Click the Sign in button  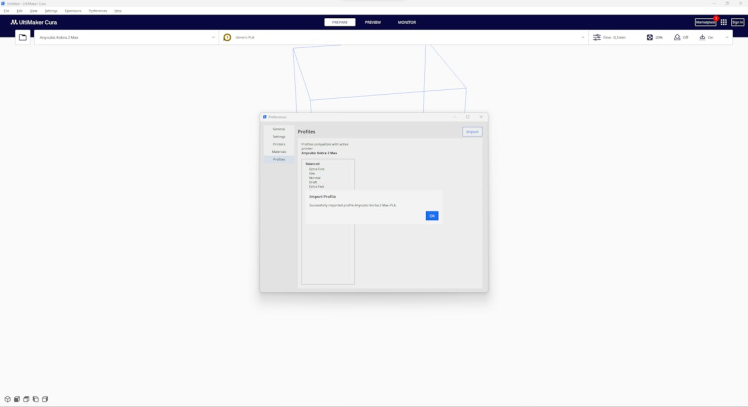pyautogui.click(x=738, y=22)
